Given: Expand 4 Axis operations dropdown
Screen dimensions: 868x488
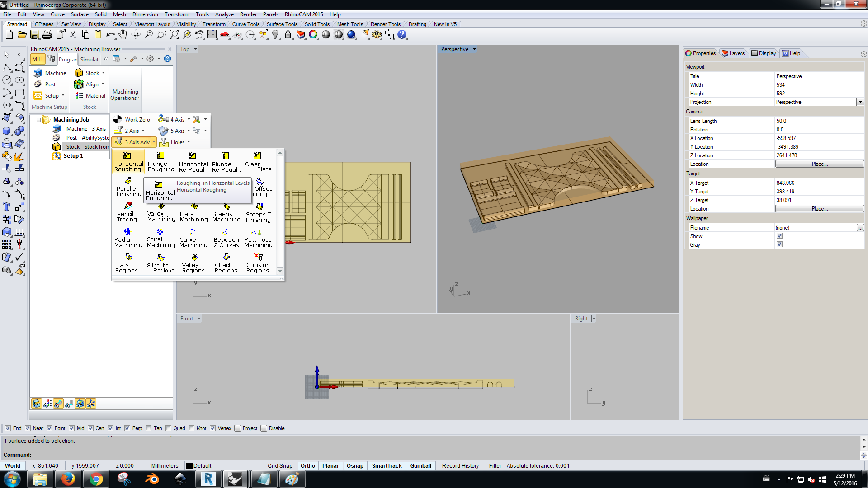Looking at the screenshot, I should click(189, 119).
